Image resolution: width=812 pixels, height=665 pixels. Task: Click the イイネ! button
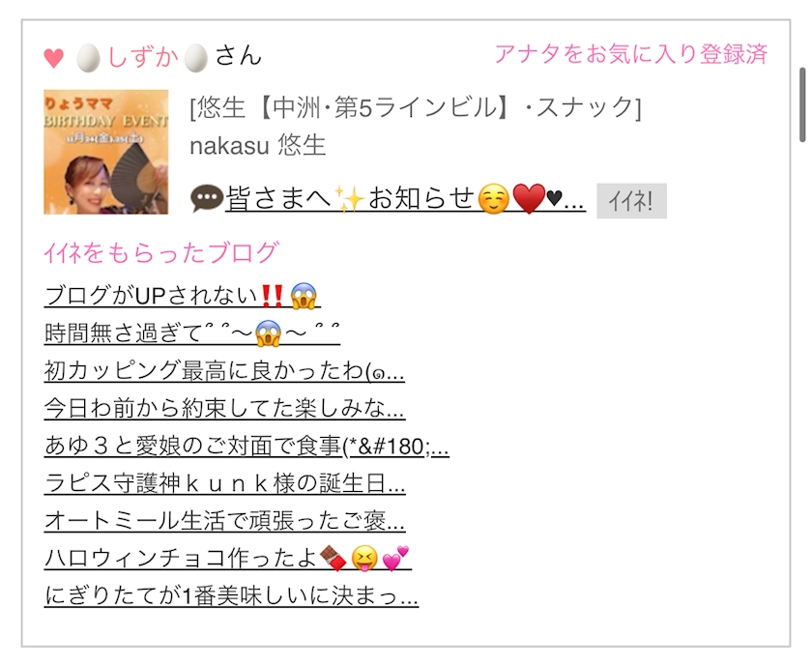631,200
